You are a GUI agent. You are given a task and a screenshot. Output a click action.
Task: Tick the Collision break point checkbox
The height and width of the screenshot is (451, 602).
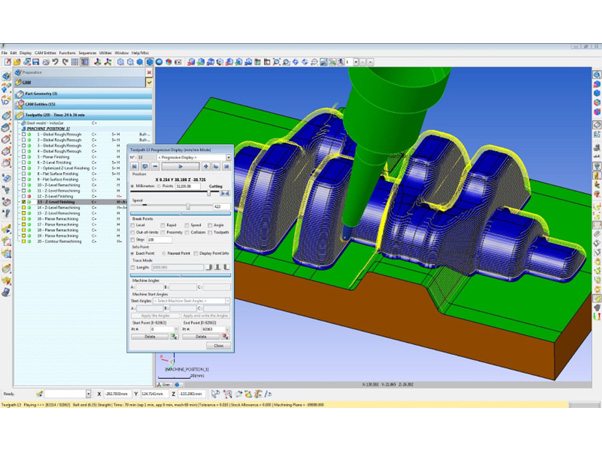186,233
